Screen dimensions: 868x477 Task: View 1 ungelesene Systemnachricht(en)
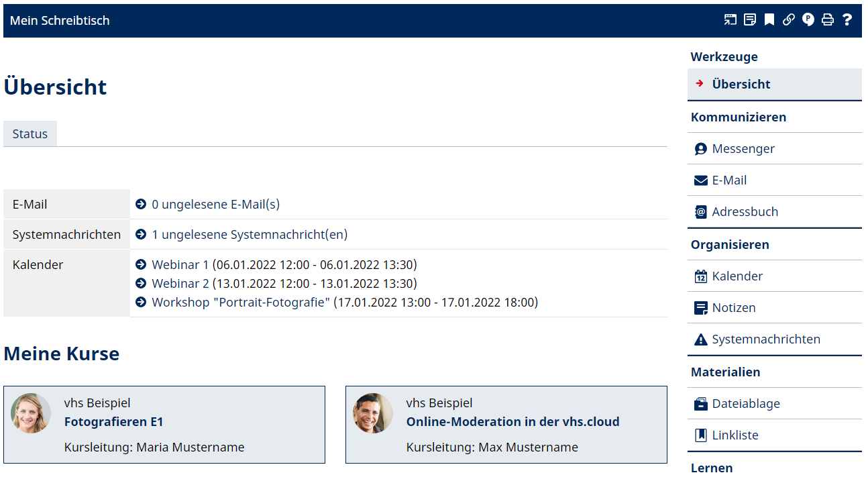(x=249, y=235)
